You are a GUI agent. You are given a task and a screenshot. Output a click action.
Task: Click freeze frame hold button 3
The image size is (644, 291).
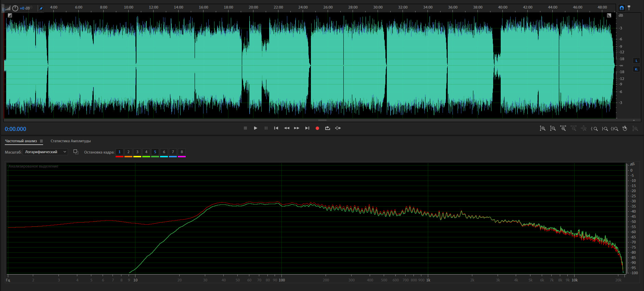(137, 152)
